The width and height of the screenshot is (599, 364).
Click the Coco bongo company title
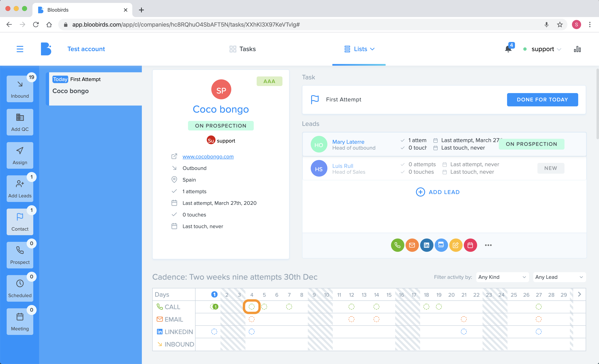pos(221,109)
